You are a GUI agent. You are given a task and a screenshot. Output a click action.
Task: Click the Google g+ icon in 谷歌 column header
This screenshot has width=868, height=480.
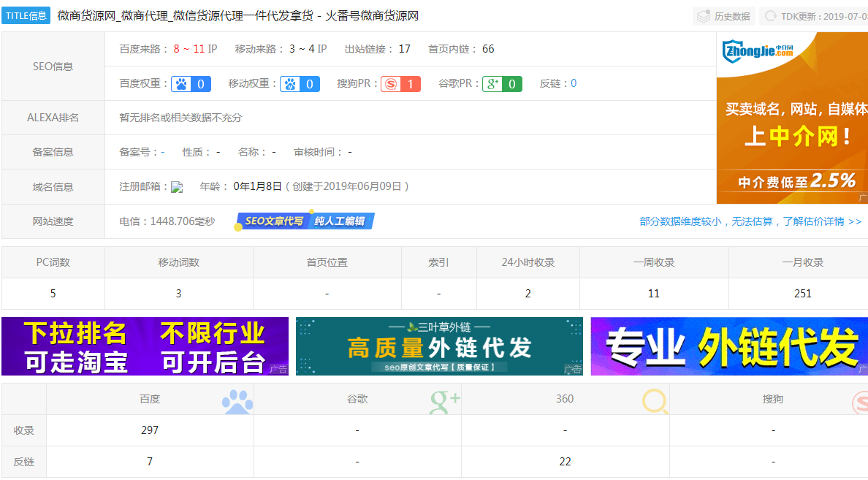tap(444, 400)
